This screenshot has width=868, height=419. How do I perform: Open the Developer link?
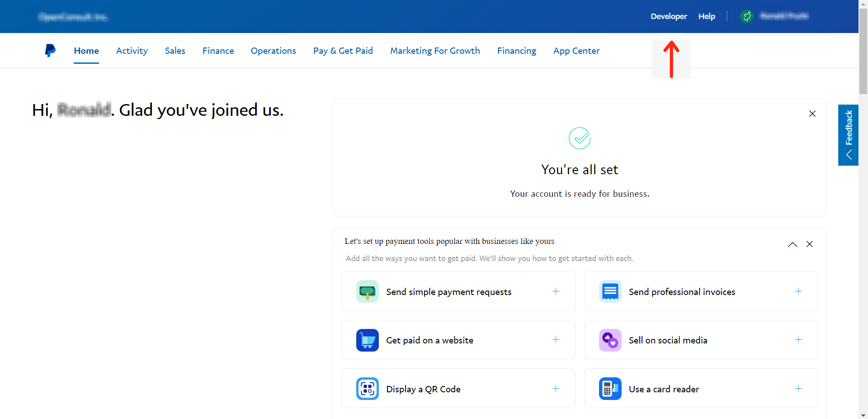point(669,16)
